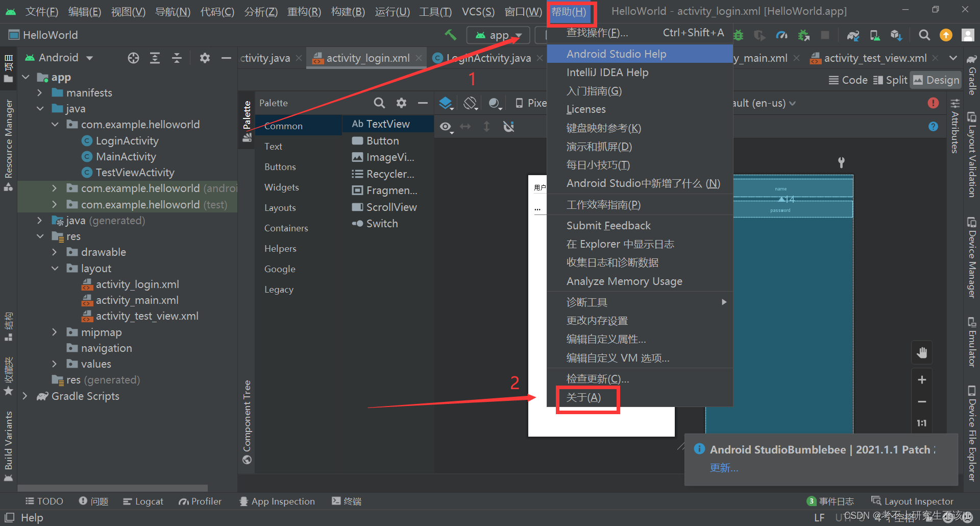Open the TODO tool window
Image resolution: width=980 pixels, height=526 pixels.
point(44,501)
